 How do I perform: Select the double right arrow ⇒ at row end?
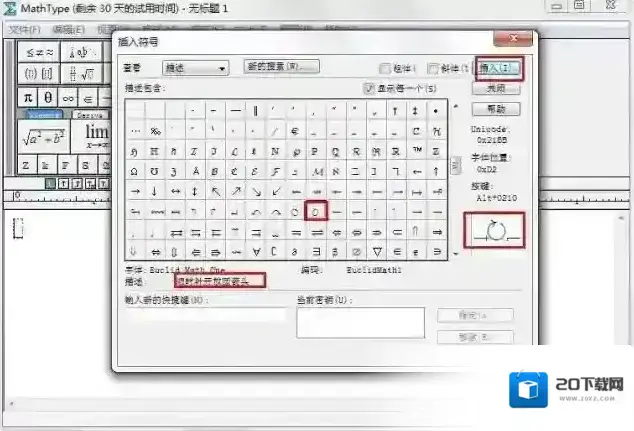[437, 232]
